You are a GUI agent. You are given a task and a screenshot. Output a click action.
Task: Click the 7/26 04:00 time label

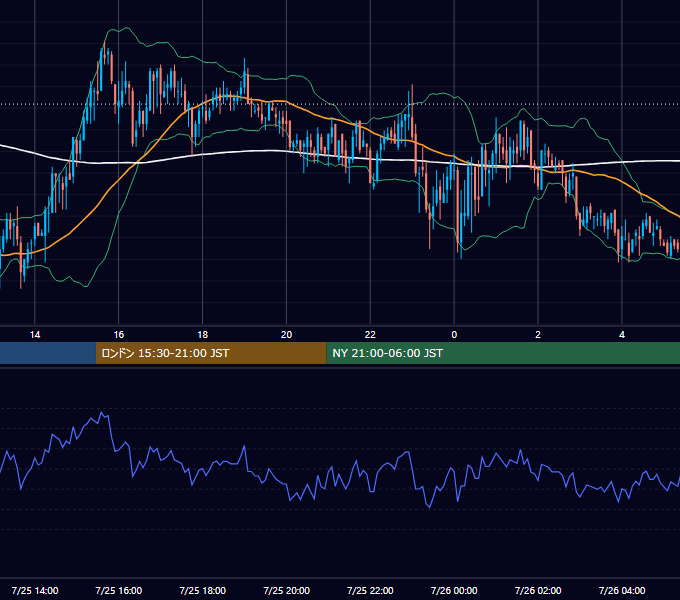point(622,590)
